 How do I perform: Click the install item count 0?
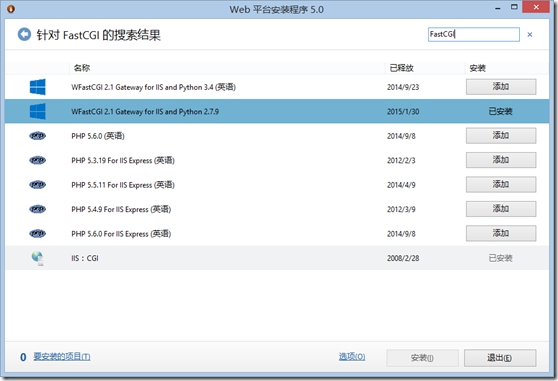click(23, 357)
